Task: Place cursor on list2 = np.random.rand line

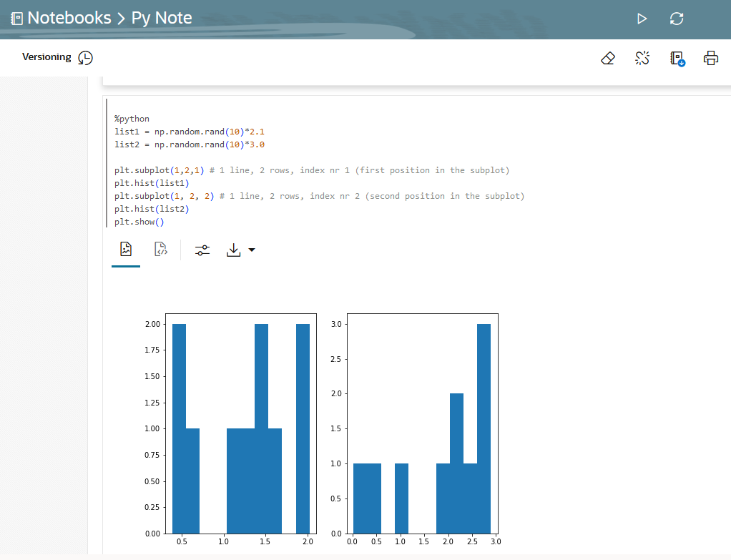Action: pos(190,144)
